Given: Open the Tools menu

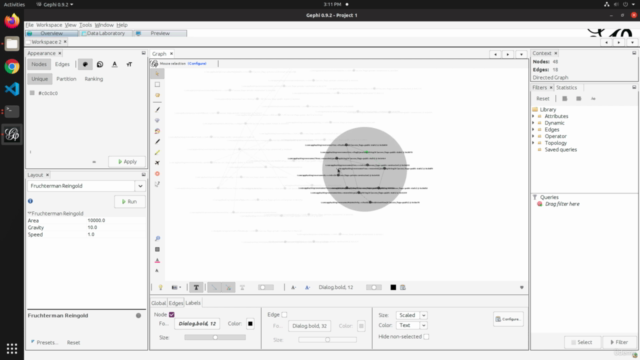Looking at the screenshot, I should tap(85, 25).
